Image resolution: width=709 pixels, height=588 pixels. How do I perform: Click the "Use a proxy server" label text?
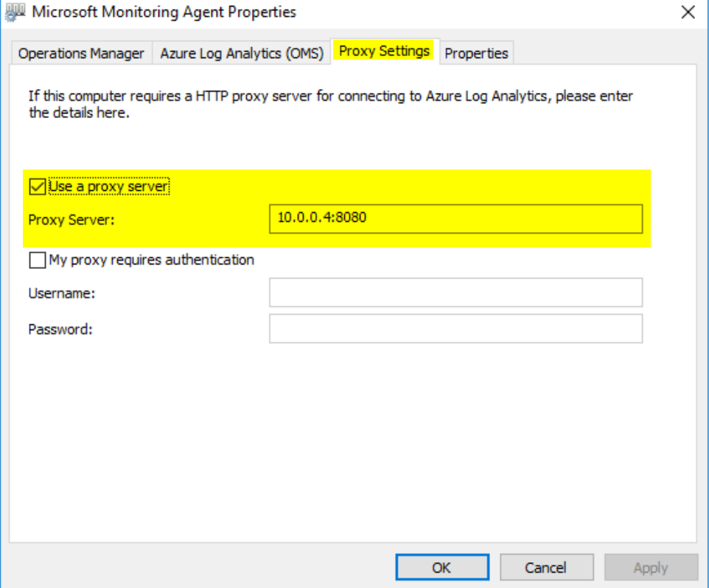108,186
